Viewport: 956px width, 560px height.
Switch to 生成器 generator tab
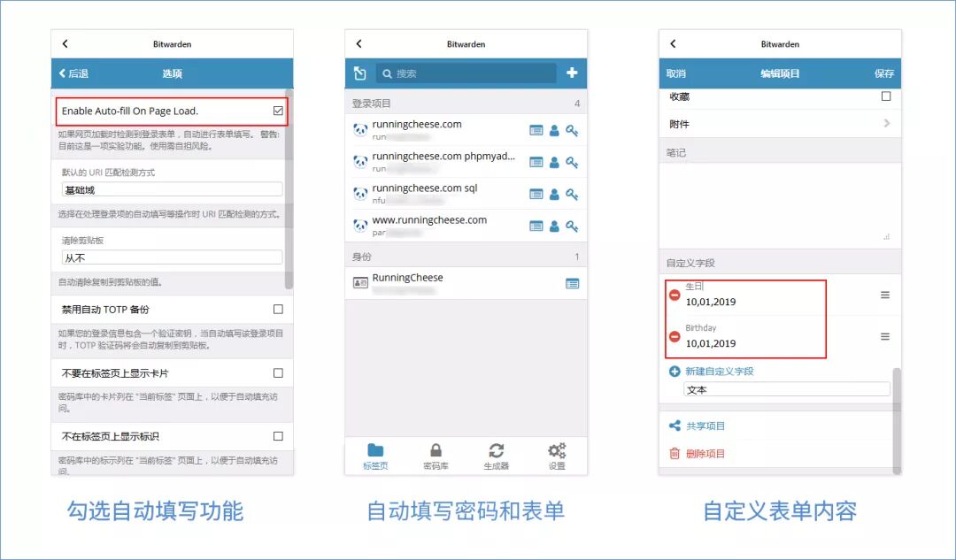pos(497,456)
